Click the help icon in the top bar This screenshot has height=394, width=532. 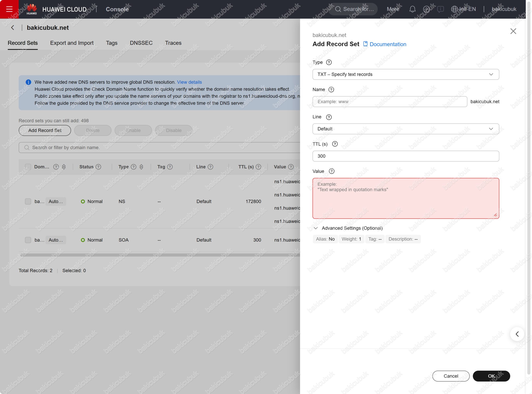coord(426,9)
